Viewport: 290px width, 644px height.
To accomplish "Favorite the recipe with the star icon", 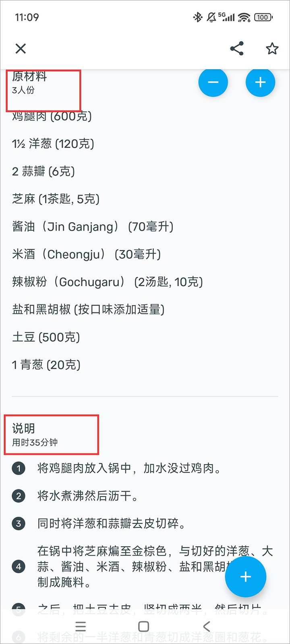I will tap(272, 49).
